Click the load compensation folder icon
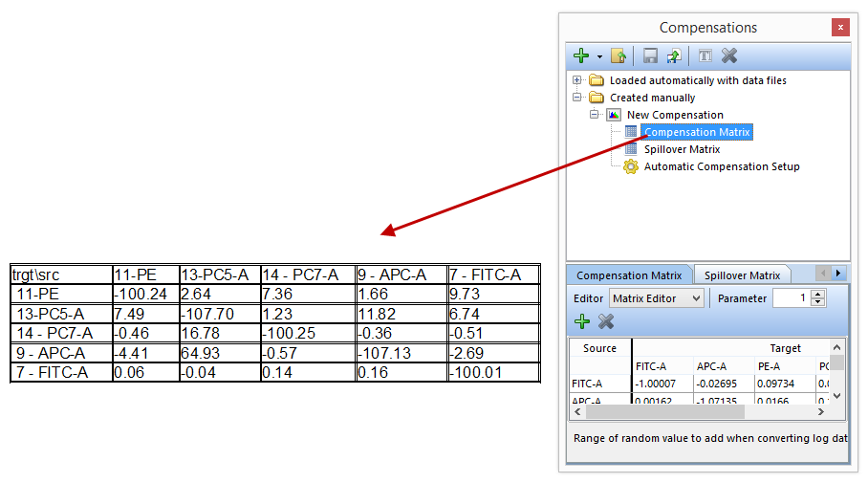This screenshot has height=483, width=868. coord(618,56)
